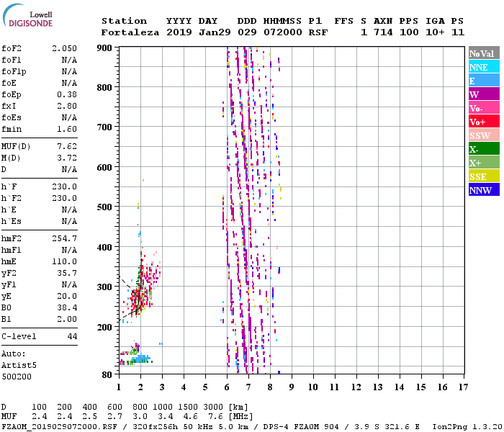504x432 pixels.
Task: Select the W direction legend swatch
Action: click(484, 94)
